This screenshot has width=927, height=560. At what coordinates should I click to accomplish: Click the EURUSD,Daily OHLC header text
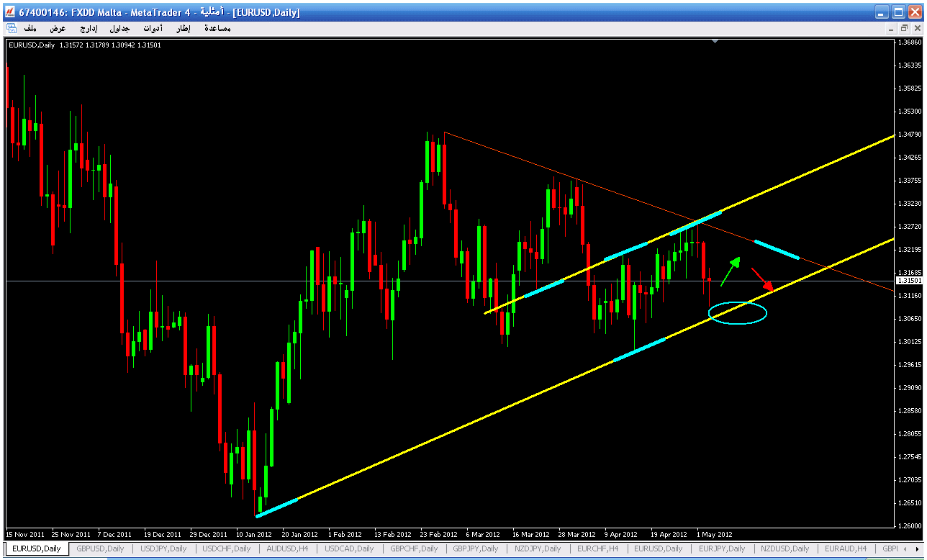coord(85,45)
